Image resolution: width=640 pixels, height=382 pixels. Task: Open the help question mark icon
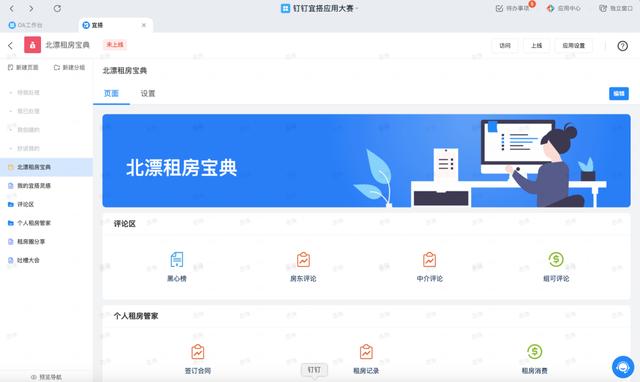coord(622,46)
